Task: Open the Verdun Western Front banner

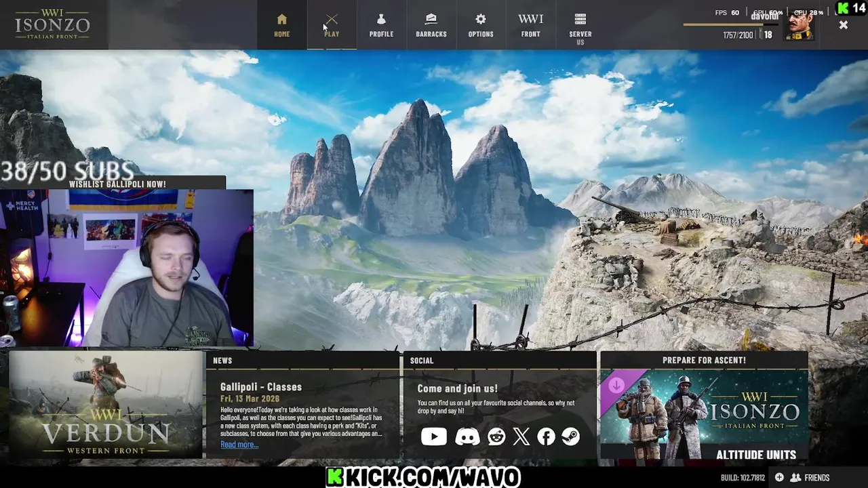Action: click(106, 405)
